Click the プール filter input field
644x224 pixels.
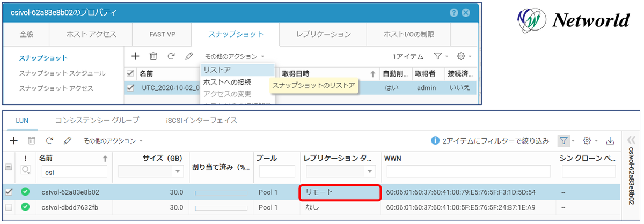[x=277, y=171]
